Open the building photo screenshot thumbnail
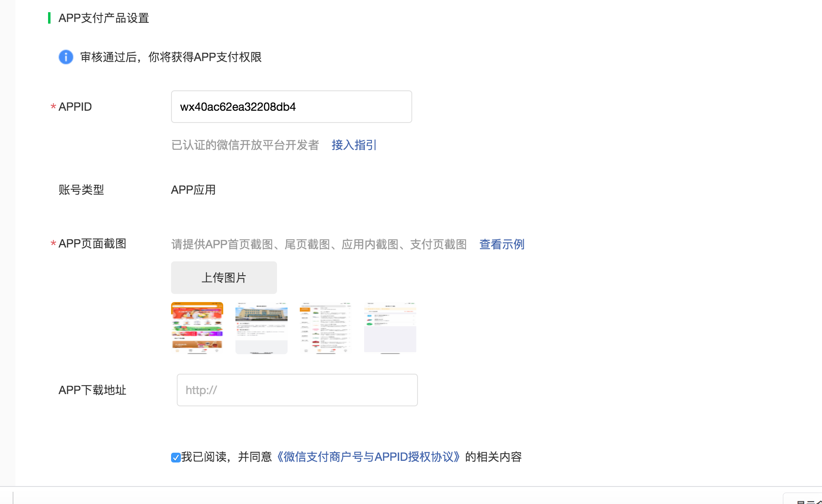 (262, 328)
